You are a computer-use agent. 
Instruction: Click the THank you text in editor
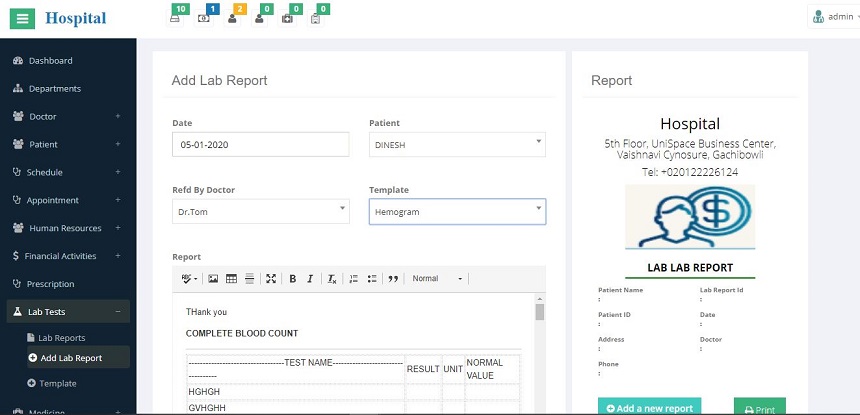tap(206, 312)
